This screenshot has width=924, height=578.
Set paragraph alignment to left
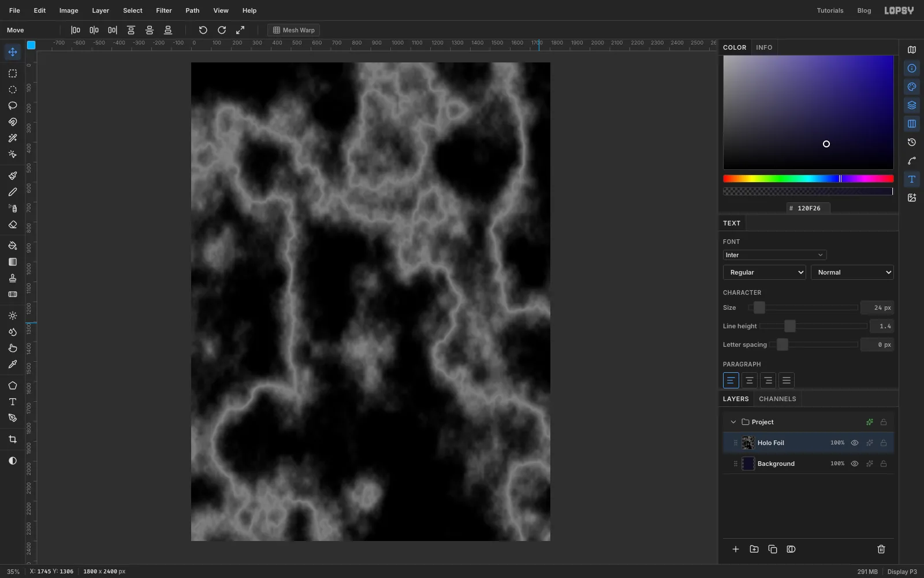coord(731,380)
